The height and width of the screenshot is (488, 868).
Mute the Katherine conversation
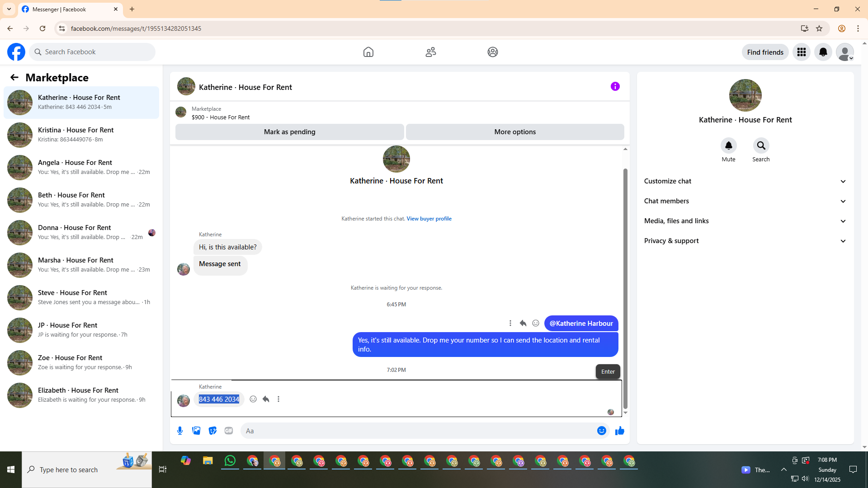728,145
